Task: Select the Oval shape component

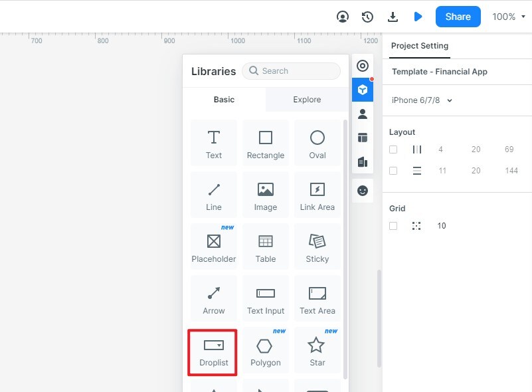Action: point(317,143)
